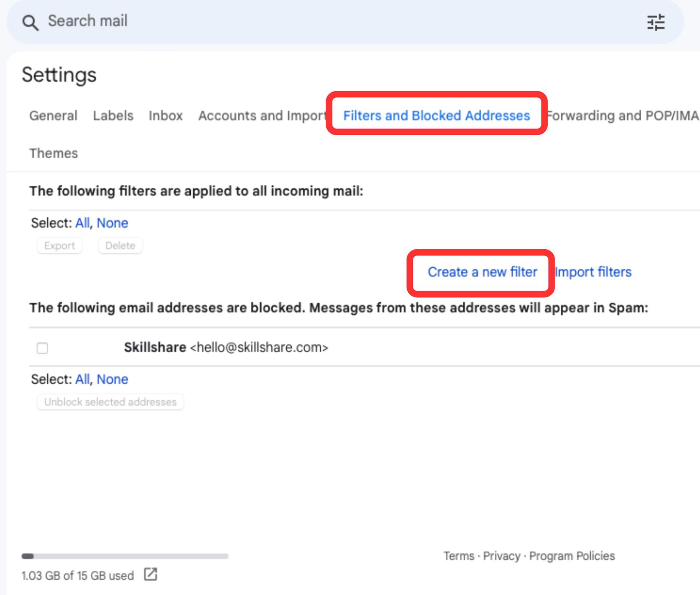Open the Labels settings tab
This screenshot has height=595, width=700.
click(x=113, y=116)
